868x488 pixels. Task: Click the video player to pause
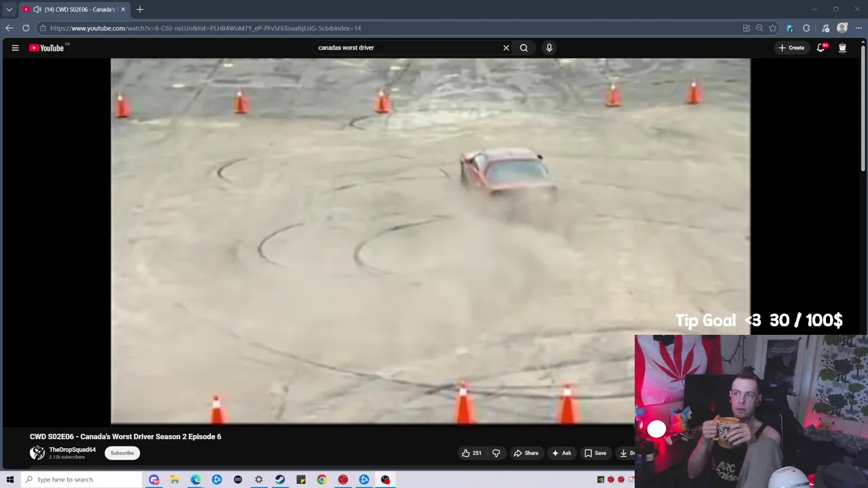431,241
